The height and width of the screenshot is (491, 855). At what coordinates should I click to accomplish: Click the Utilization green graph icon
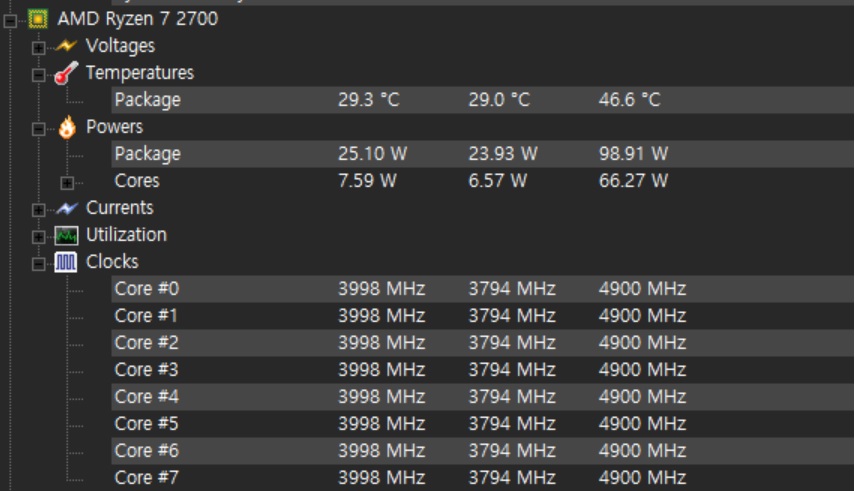tap(66, 236)
